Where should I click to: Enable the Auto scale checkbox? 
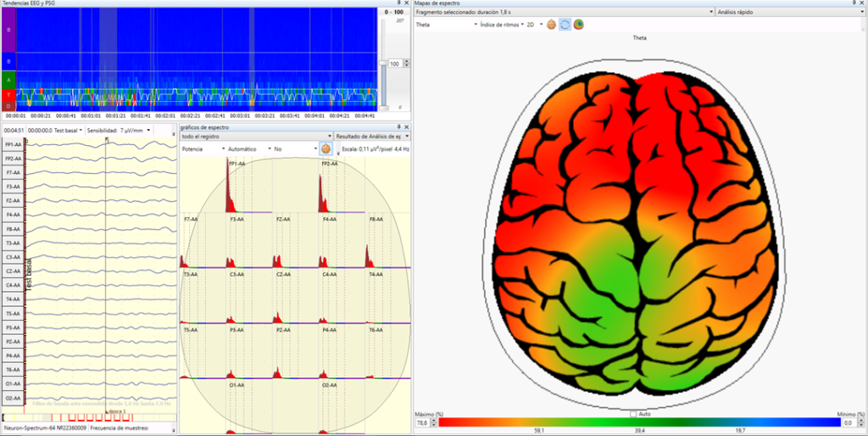633,414
